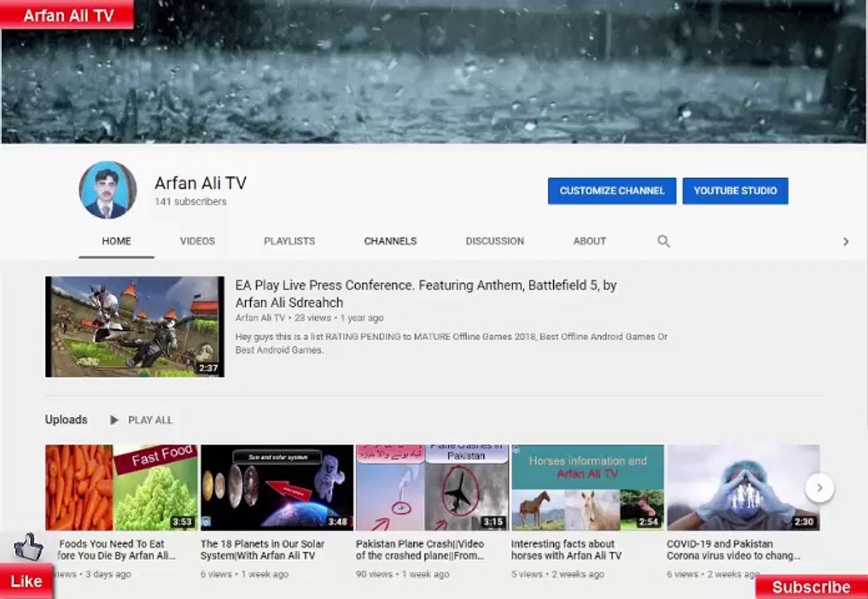868x599 pixels.
Task: Open 'Foods You Need To Eat' title
Action: coord(116,550)
